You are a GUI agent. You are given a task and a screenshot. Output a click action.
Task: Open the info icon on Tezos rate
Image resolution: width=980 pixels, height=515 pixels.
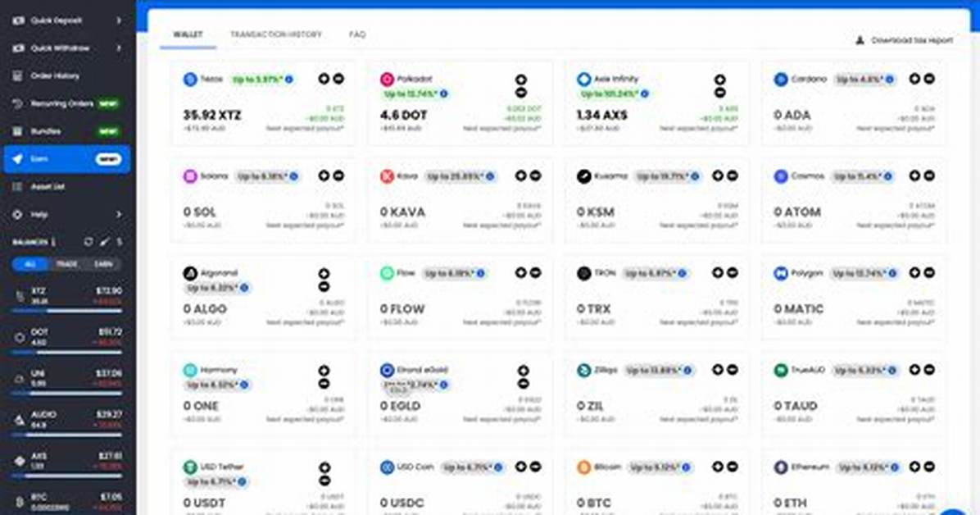(288, 80)
